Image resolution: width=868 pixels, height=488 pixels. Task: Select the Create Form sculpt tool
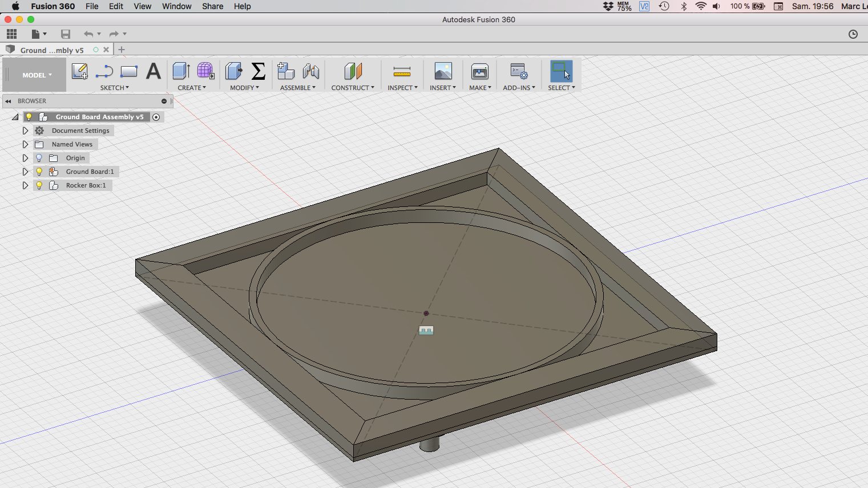point(205,71)
